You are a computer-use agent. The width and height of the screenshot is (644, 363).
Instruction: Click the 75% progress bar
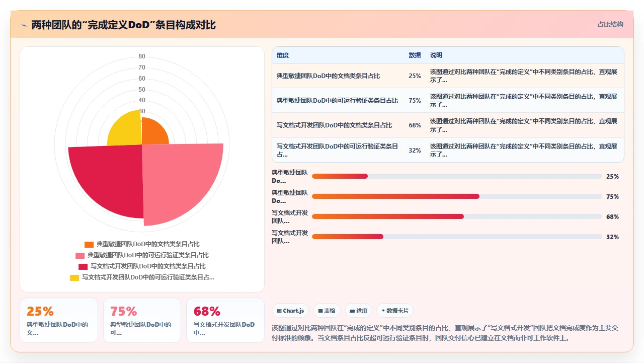457,196
